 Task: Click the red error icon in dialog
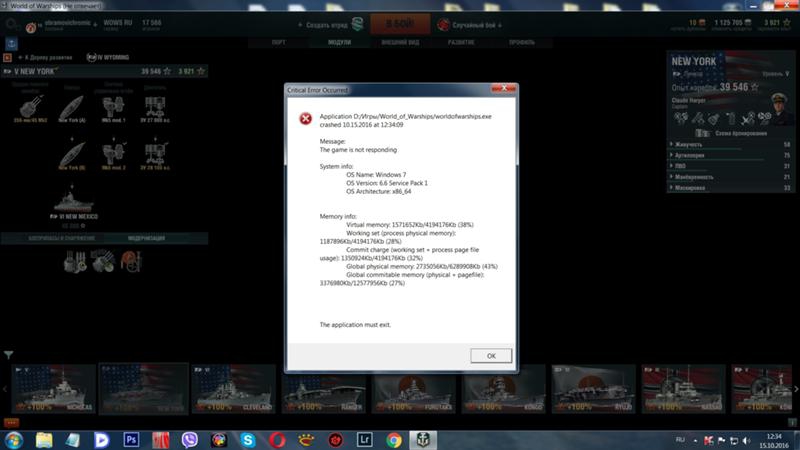pos(305,119)
